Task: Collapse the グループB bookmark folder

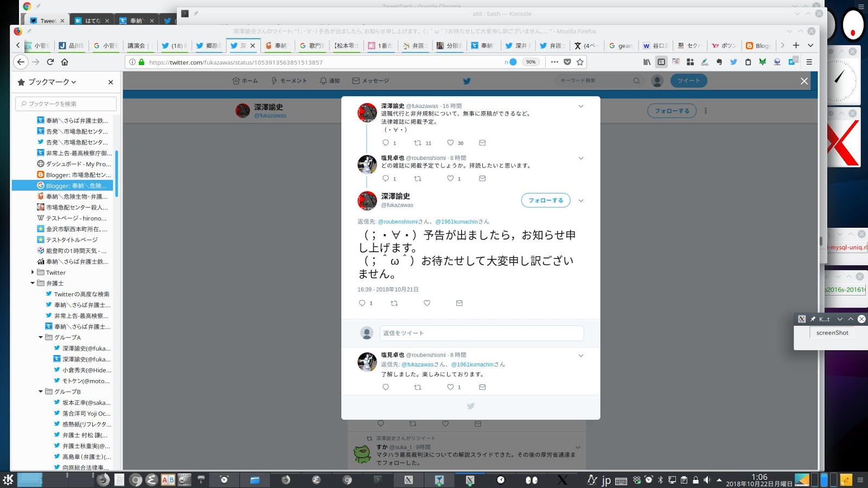Action: tap(41, 391)
